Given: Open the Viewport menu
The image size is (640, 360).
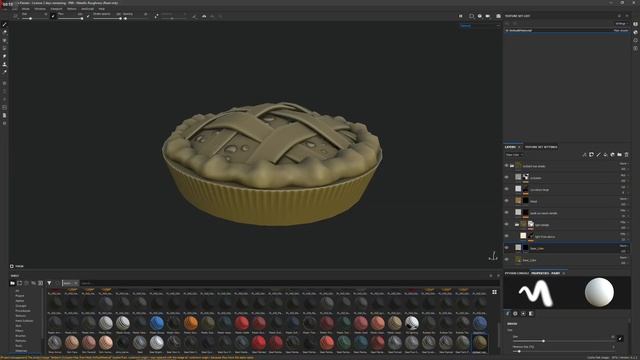Looking at the screenshot, I should point(56,9).
